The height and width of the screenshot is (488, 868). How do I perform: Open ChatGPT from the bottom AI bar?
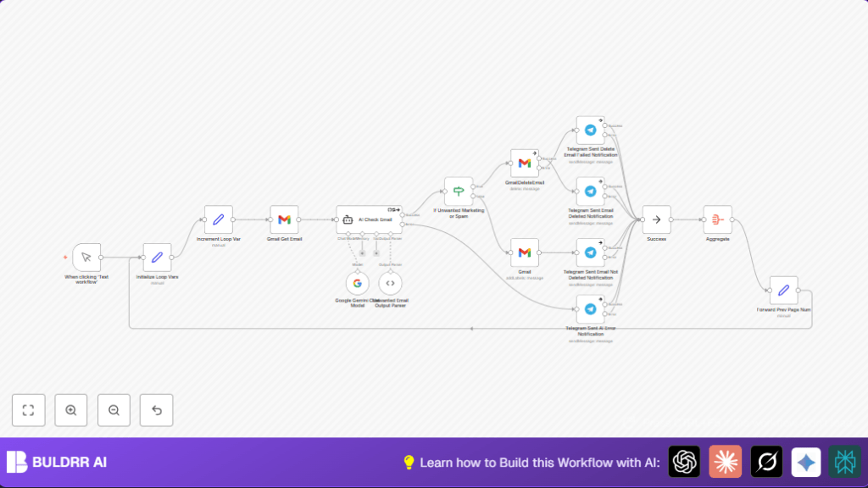click(x=684, y=463)
